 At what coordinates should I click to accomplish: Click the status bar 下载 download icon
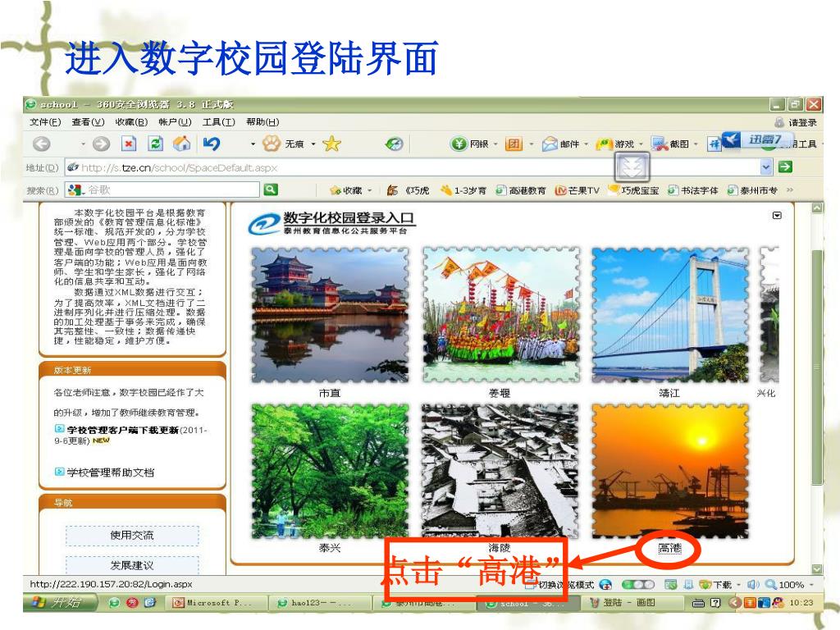pos(715,584)
